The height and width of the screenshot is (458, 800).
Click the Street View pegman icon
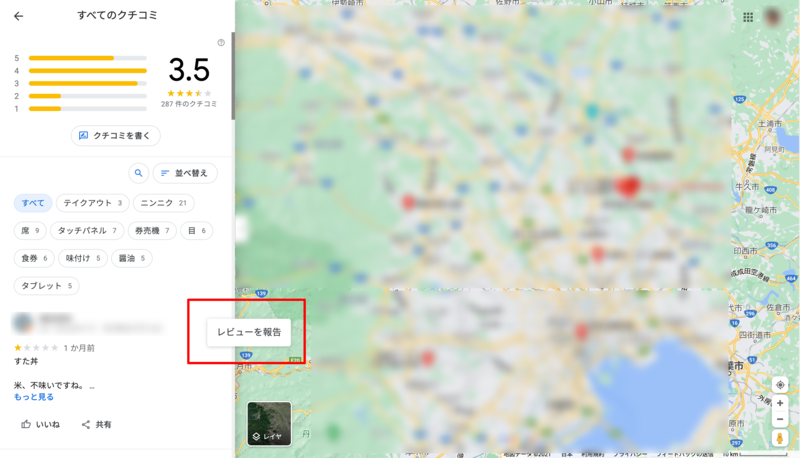[x=780, y=438]
